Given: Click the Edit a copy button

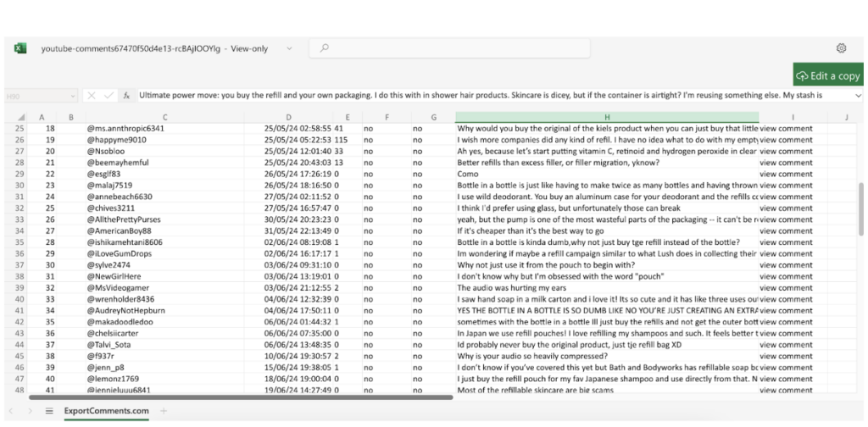Looking at the screenshot, I should 828,75.
